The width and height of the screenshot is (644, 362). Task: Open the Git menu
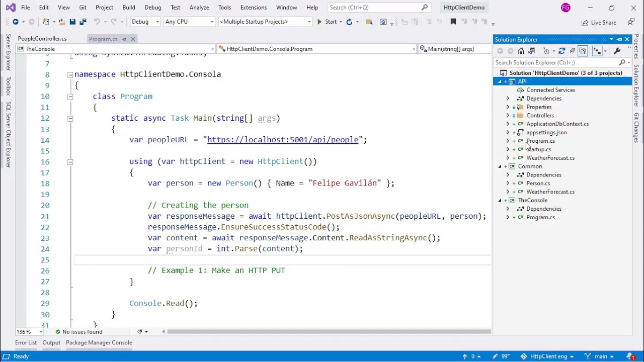coord(83,8)
